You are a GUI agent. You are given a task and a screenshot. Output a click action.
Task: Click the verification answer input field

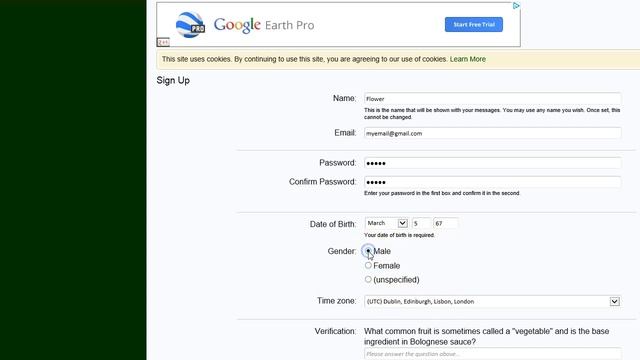(x=492, y=353)
